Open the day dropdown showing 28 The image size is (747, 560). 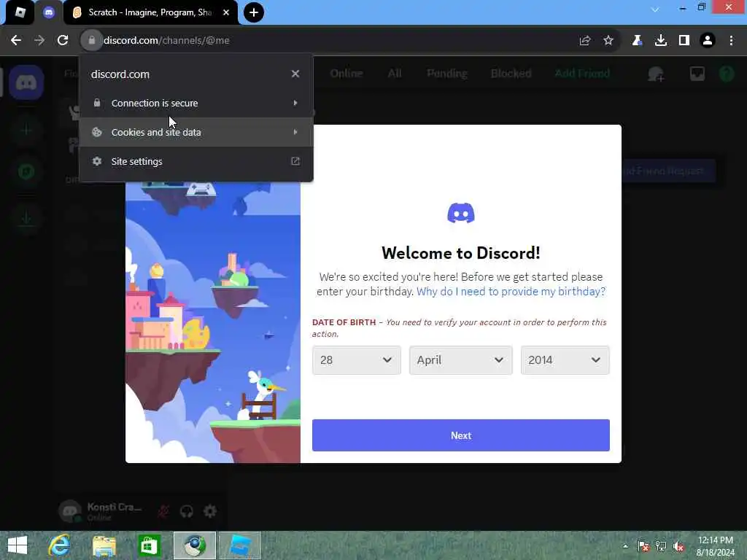pos(356,360)
